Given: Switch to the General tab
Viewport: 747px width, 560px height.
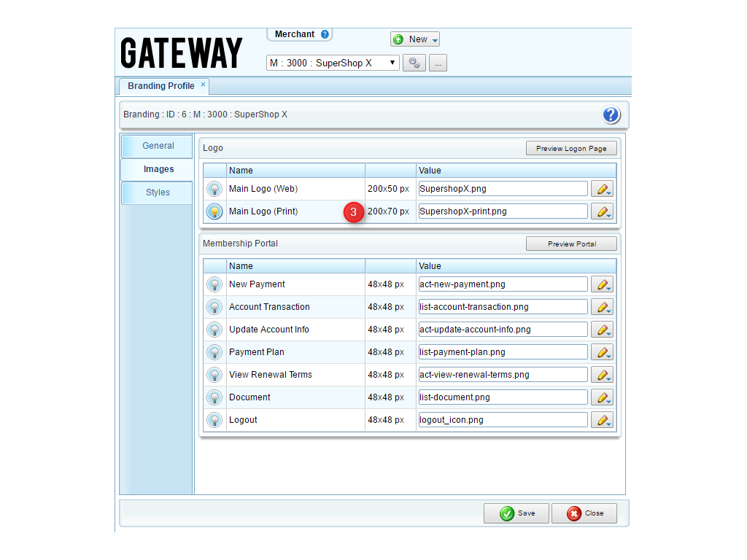Looking at the screenshot, I should (x=158, y=146).
